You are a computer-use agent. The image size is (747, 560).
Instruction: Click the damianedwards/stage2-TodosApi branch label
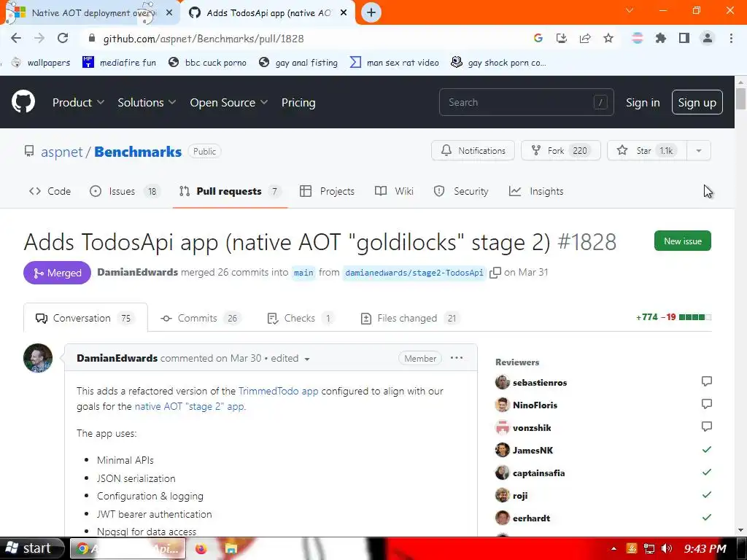pyautogui.click(x=414, y=273)
